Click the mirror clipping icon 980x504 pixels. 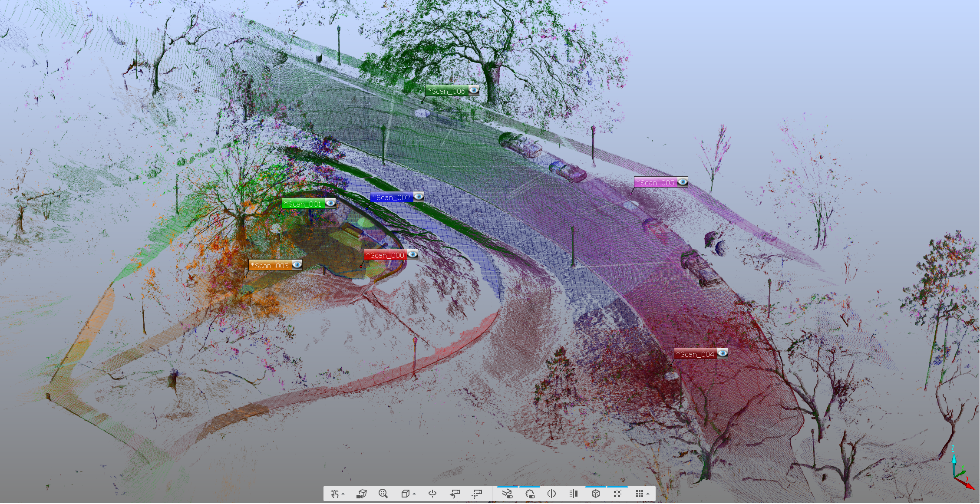551,494
